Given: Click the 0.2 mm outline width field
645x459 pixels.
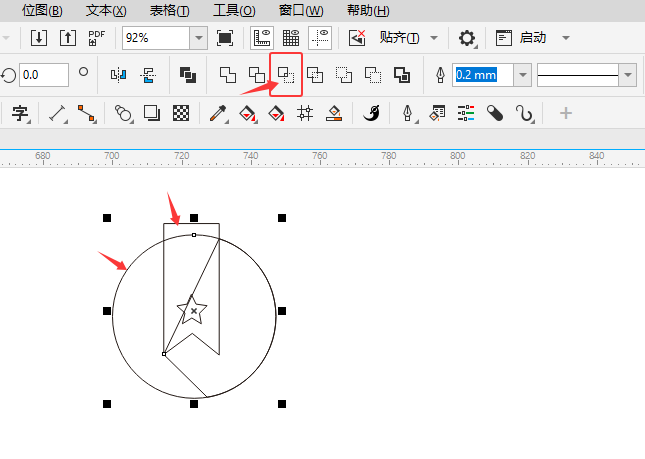Looking at the screenshot, I should pos(483,75).
